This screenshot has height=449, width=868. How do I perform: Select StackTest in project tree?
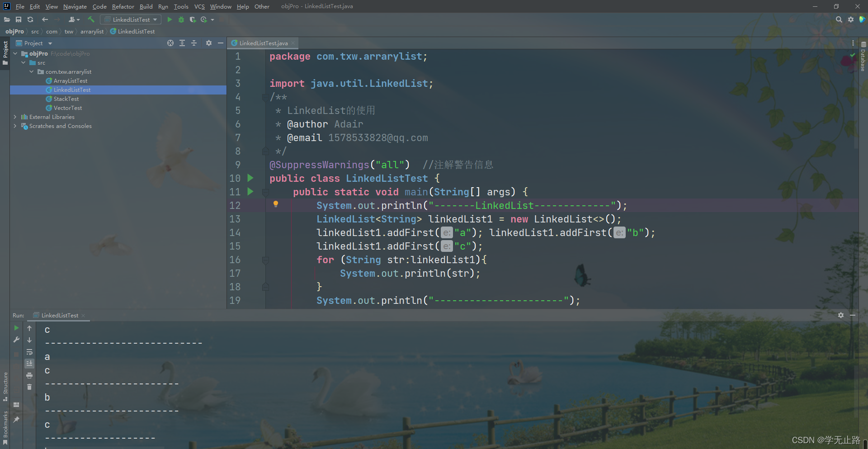pos(66,99)
